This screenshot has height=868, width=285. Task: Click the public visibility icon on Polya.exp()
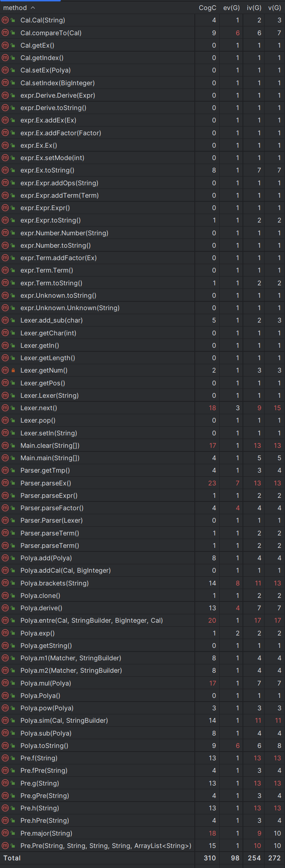coord(13,633)
